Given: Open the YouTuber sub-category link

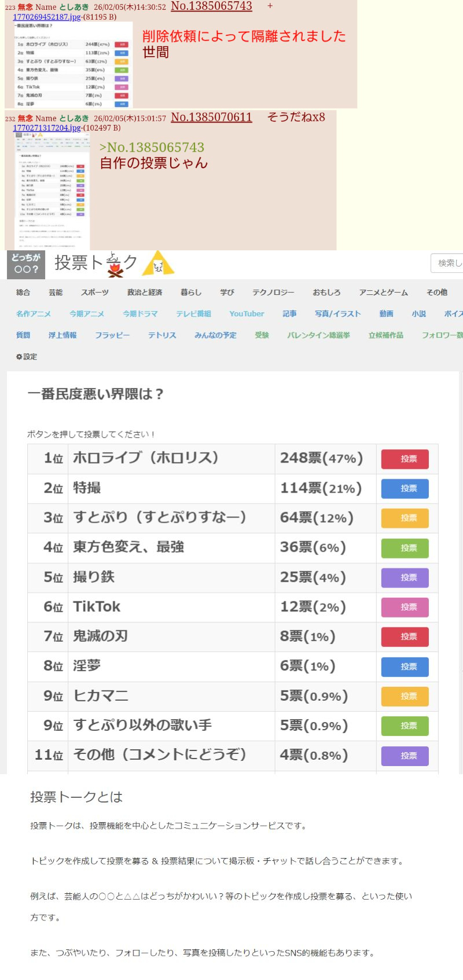Looking at the screenshot, I should [x=247, y=314].
